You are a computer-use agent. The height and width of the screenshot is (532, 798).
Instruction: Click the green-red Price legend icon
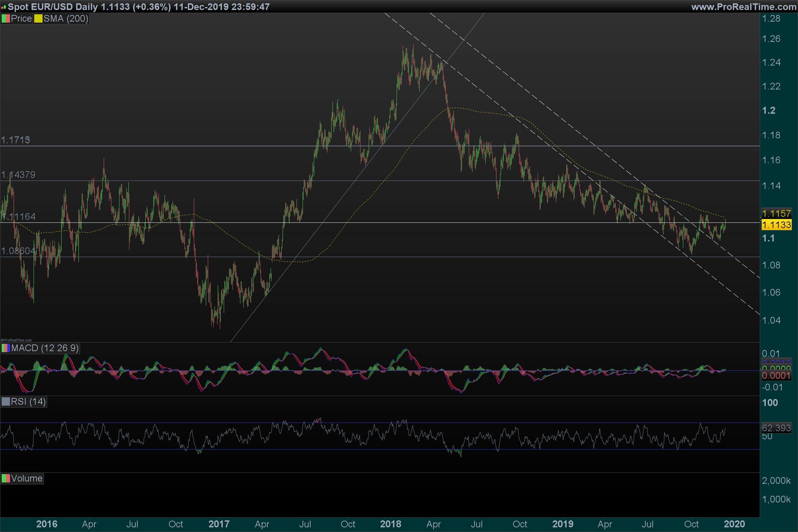coord(6,19)
